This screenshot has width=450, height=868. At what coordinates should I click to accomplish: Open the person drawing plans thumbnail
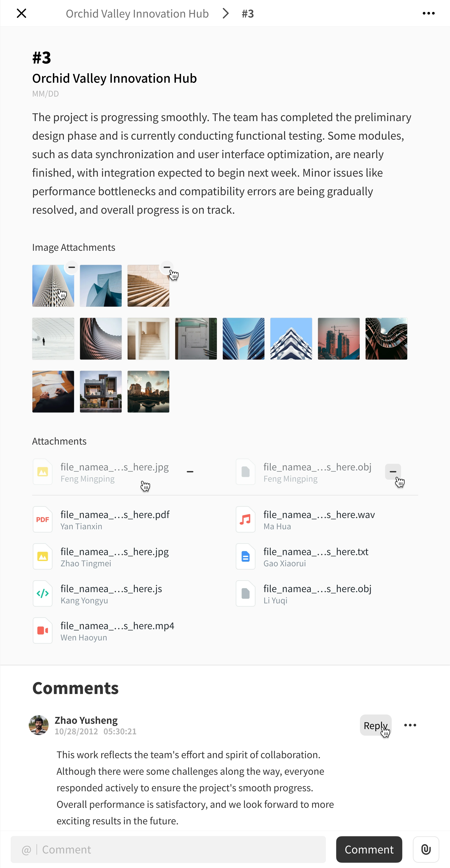pyautogui.click(x=53, y=391)
